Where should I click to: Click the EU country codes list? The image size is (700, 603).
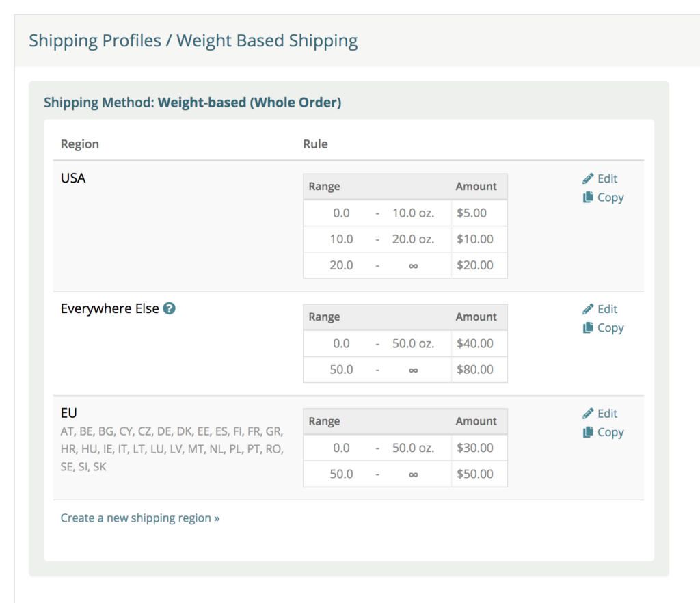tap(172, 449)
